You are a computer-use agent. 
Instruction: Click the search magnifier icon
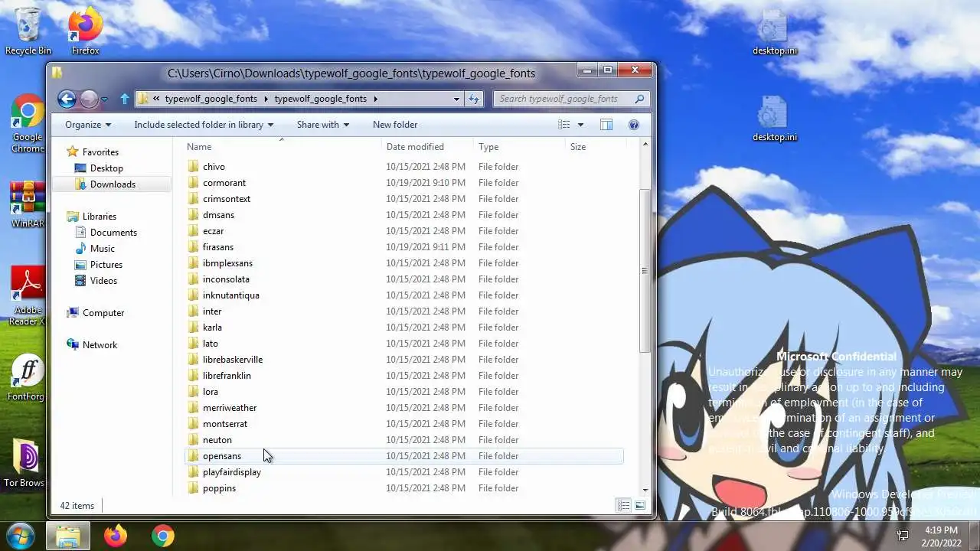[x=640, y=99]
